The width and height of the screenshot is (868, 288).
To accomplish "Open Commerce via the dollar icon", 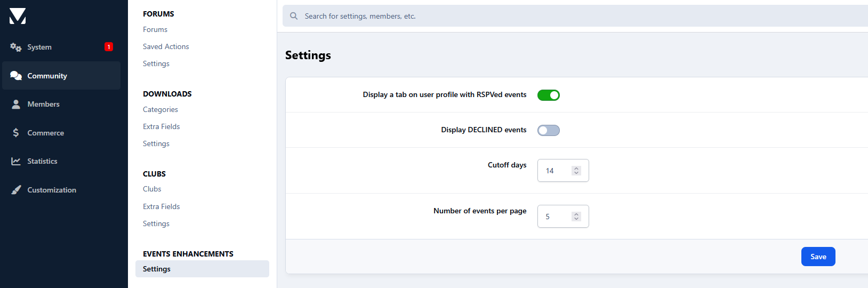I will pos(16,133).
